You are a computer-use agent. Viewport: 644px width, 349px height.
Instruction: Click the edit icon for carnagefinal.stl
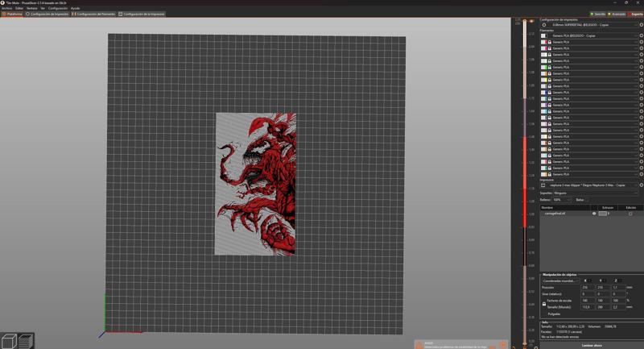(630, 214)
